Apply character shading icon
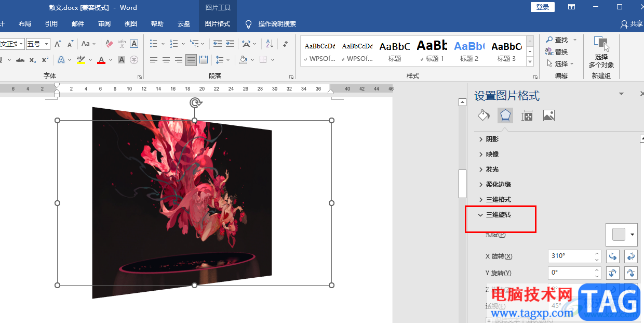This screenshot has height=323, width=644. 122,60
